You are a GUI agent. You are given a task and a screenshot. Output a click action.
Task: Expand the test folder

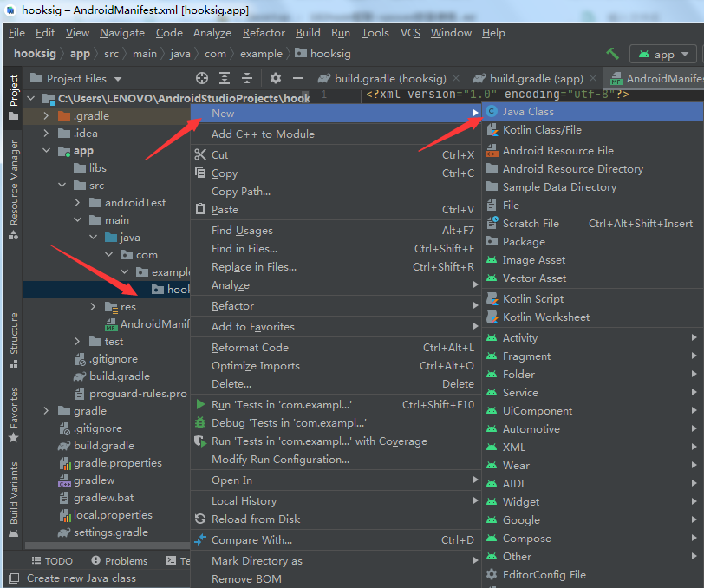[x=77, y=342]
